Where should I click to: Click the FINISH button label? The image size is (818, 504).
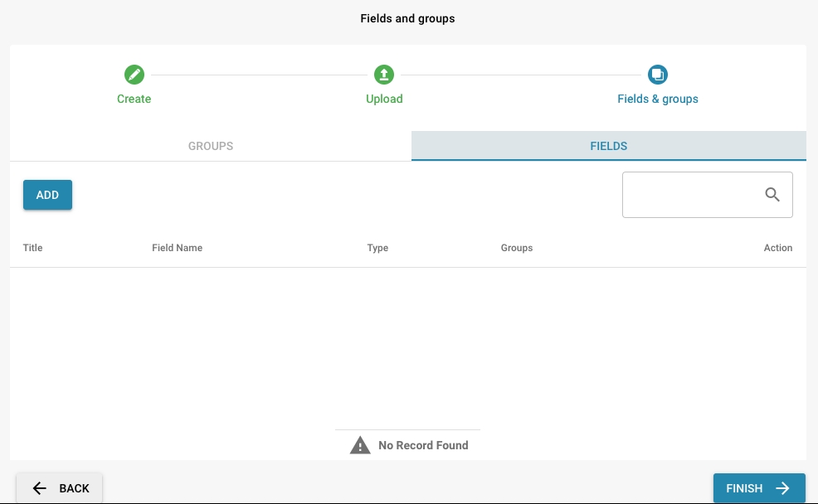coord(743,488)
